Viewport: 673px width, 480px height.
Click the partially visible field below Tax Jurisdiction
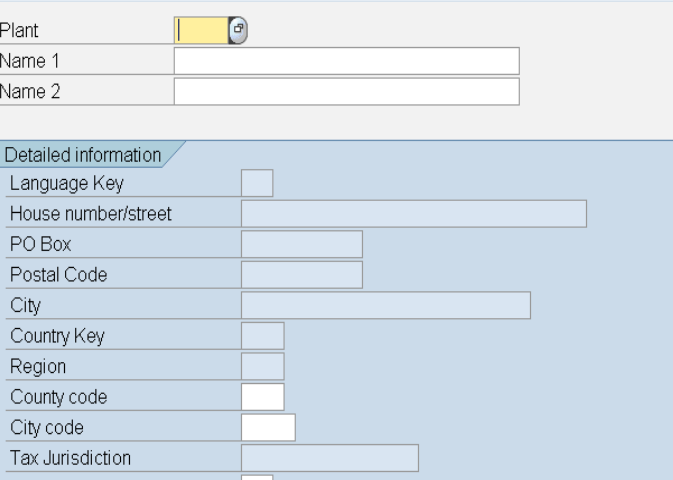257,477
